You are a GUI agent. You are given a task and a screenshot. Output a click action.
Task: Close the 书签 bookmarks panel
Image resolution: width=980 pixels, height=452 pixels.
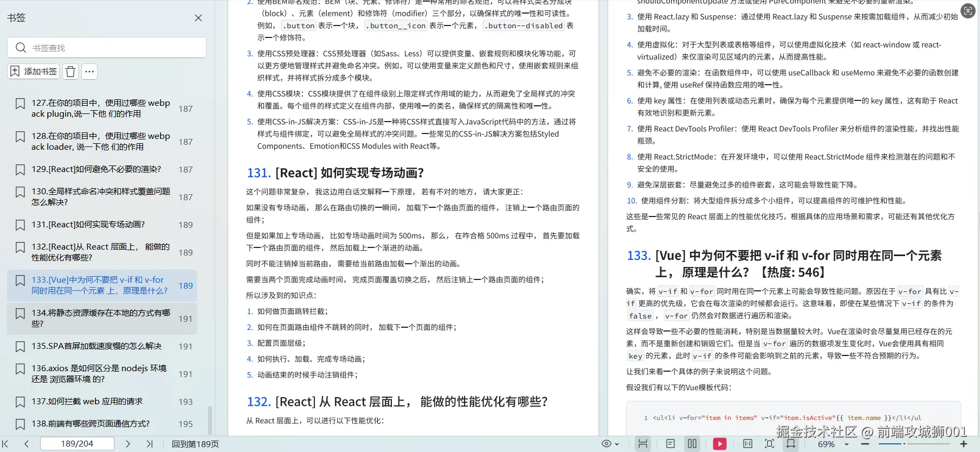[198, 18]
